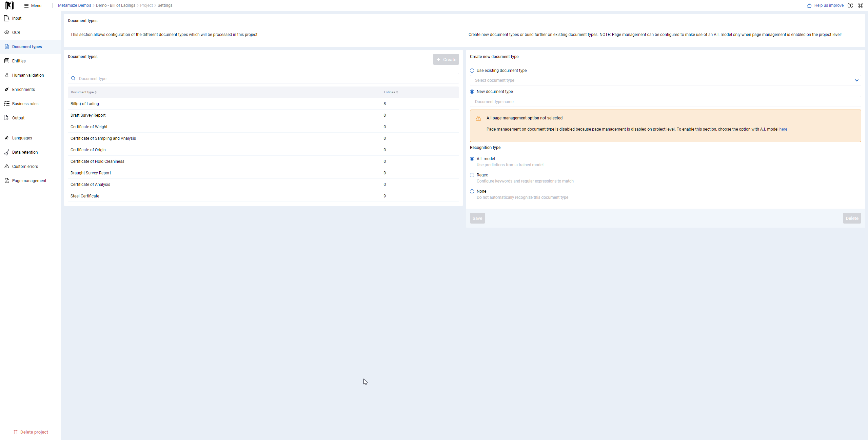Viewport: 868px width, 440px height.
Task: Sort by Entities column header
Action: 391,92
